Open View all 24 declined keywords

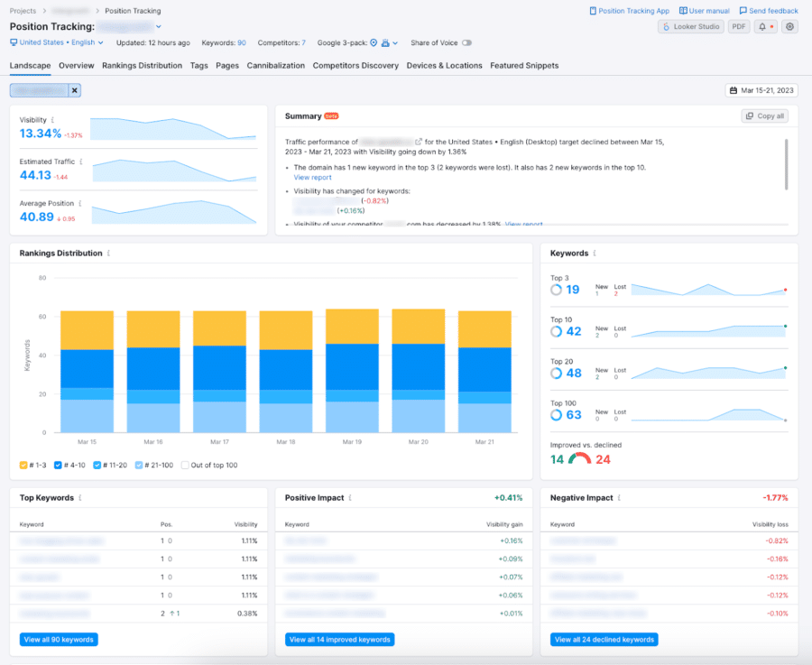click(604, 640)
